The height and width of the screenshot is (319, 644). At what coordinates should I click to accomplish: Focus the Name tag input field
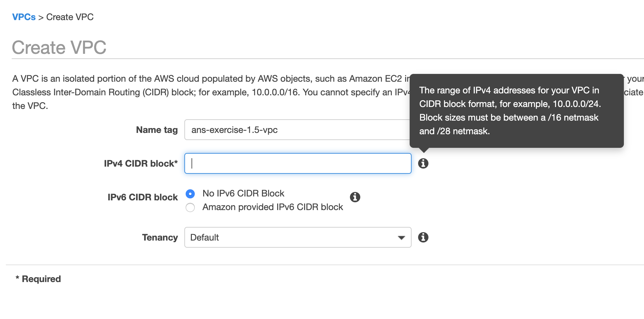[297, 130]
